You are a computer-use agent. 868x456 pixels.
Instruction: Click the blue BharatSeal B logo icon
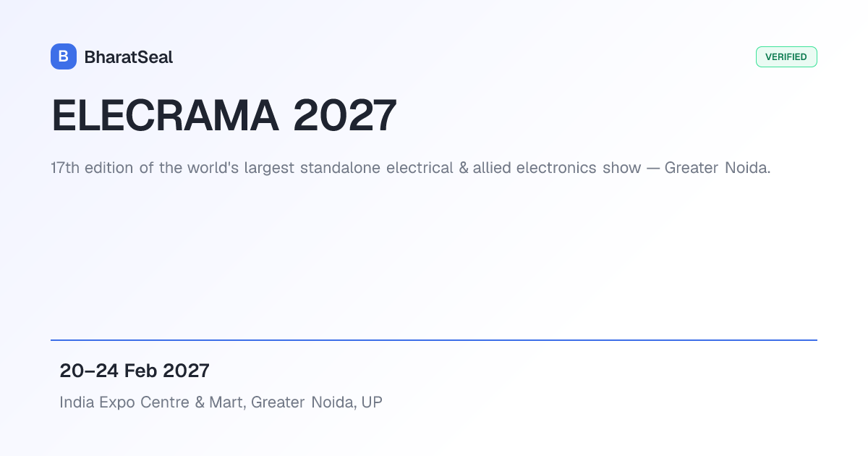64,56
